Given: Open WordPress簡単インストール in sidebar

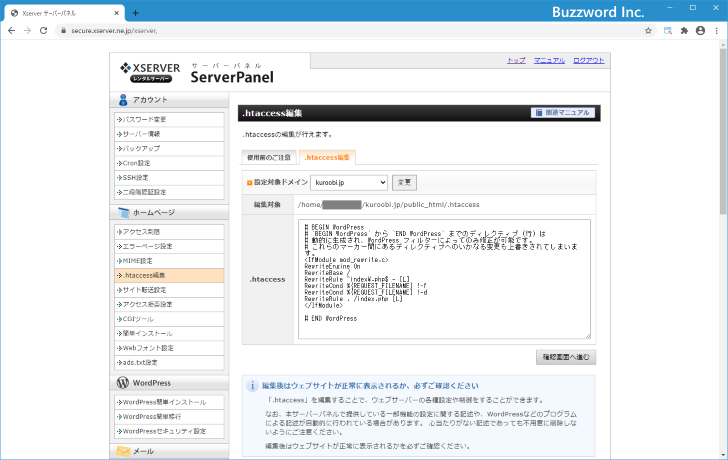Looking at the screenshot, I should point(169,402).
